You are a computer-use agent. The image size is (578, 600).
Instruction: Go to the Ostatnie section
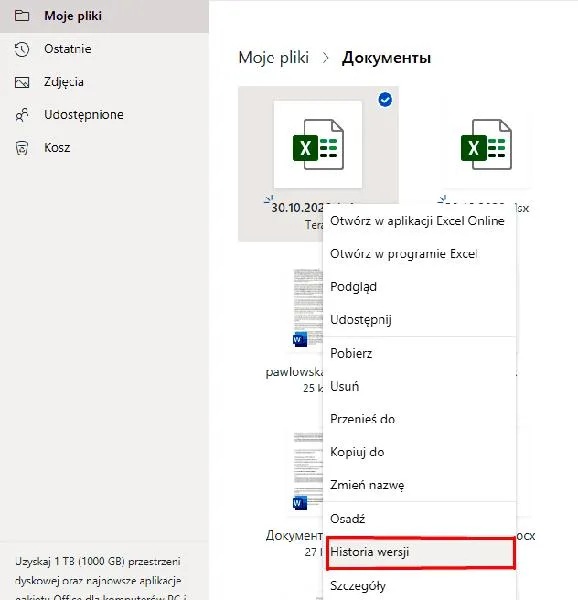68,49
